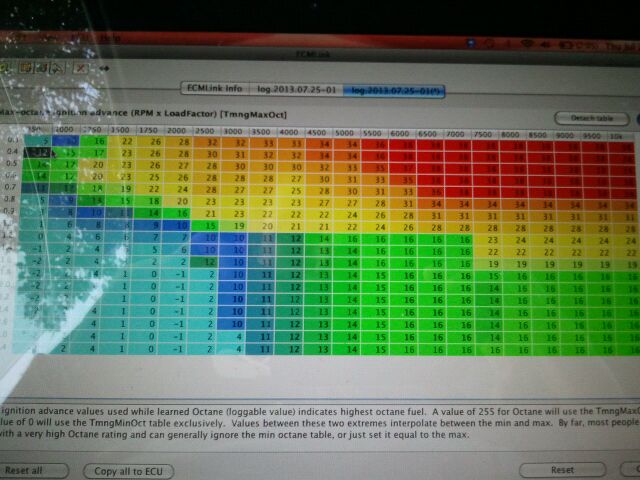Select the 5000 RPM column header
The image size is (640, 480).
point(343,132)
